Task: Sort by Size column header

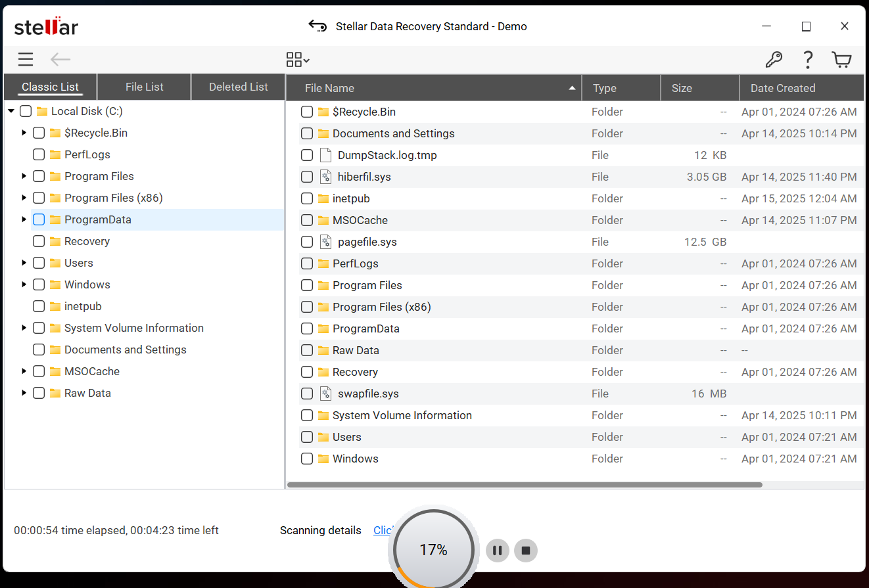Action: pyautogui.click(x=700, y=88)
